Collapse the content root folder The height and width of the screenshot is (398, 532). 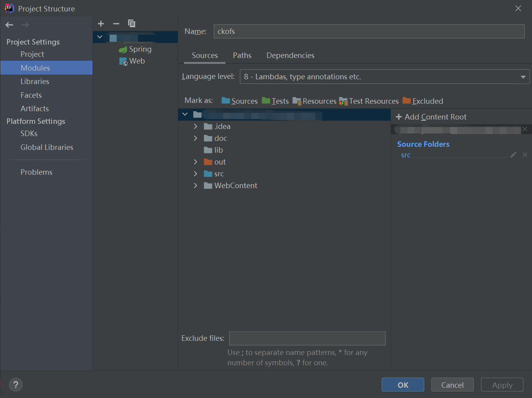[x=185, y=114]
